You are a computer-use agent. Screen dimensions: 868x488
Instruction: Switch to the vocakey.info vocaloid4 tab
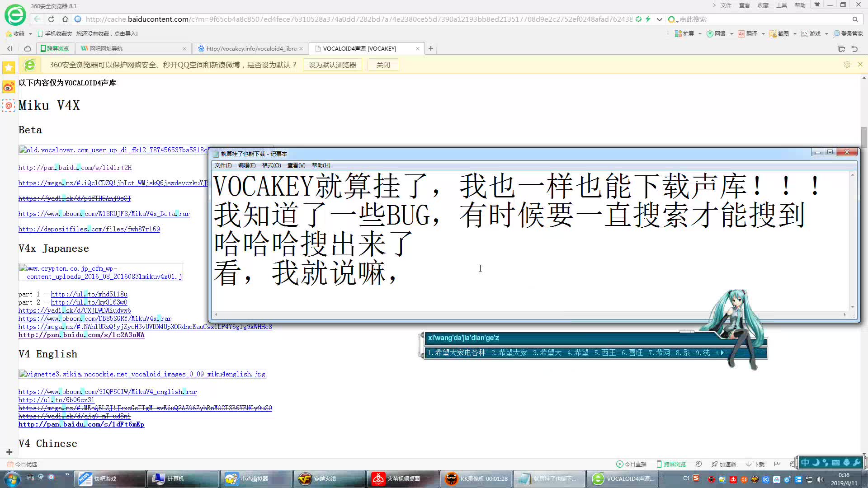pyautogui.click(x=250, y=48)
